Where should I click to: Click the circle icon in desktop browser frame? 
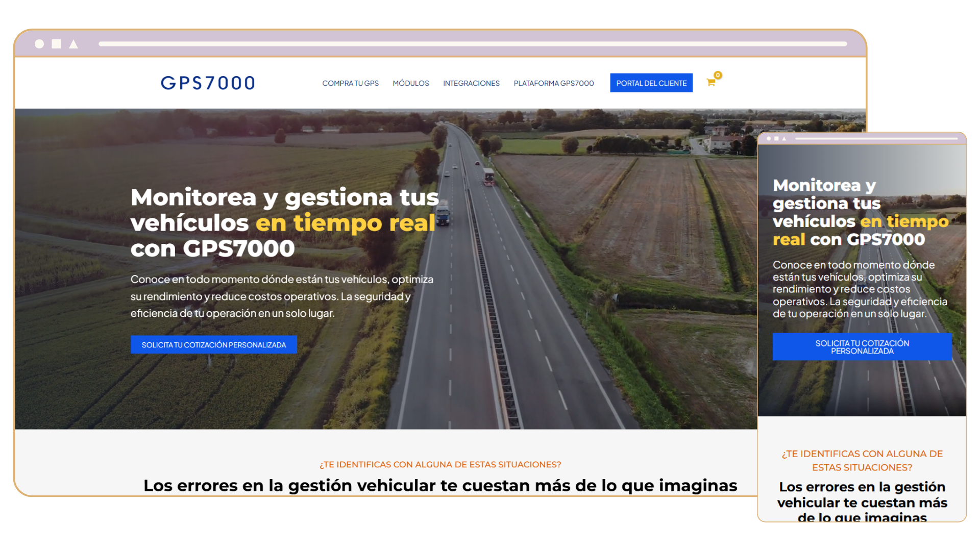(39, 44)
